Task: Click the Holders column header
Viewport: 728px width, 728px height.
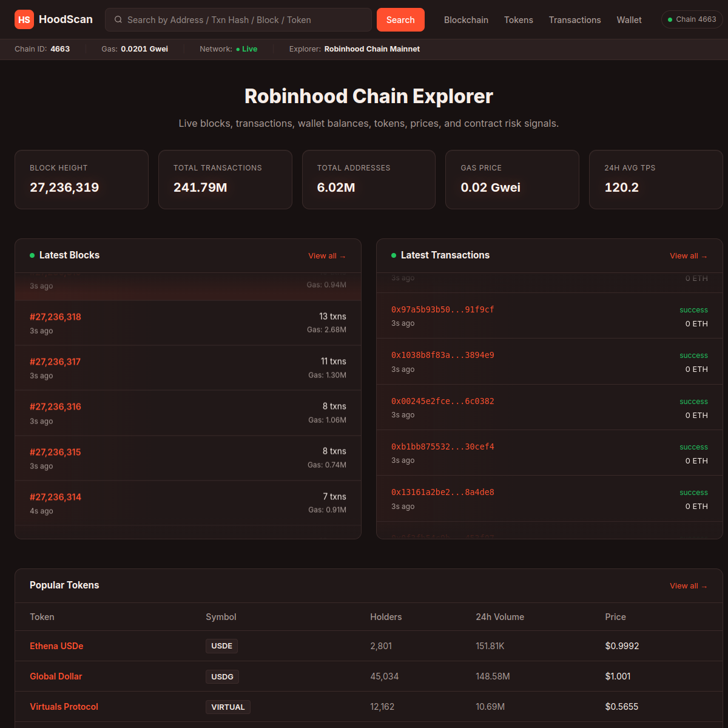Action: 386,617
